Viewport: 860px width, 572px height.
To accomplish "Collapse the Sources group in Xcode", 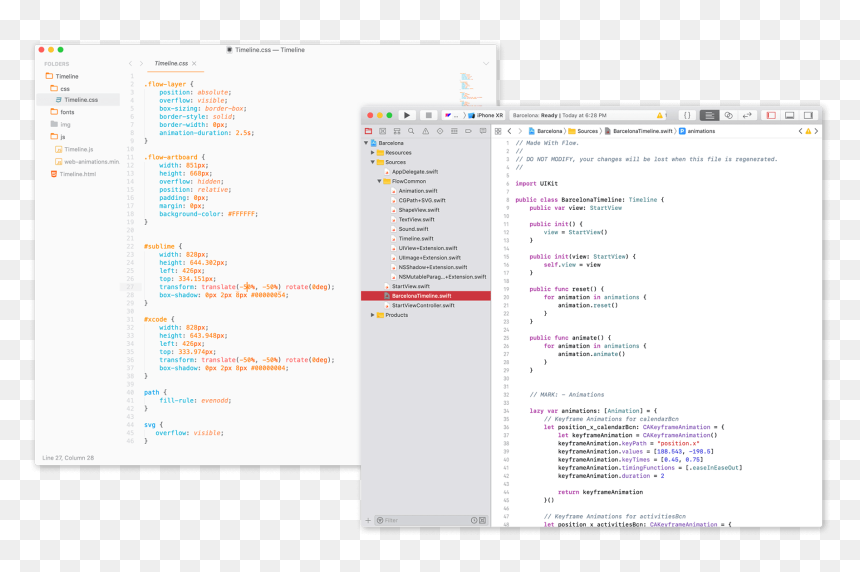I will click(x=372, y=162).
